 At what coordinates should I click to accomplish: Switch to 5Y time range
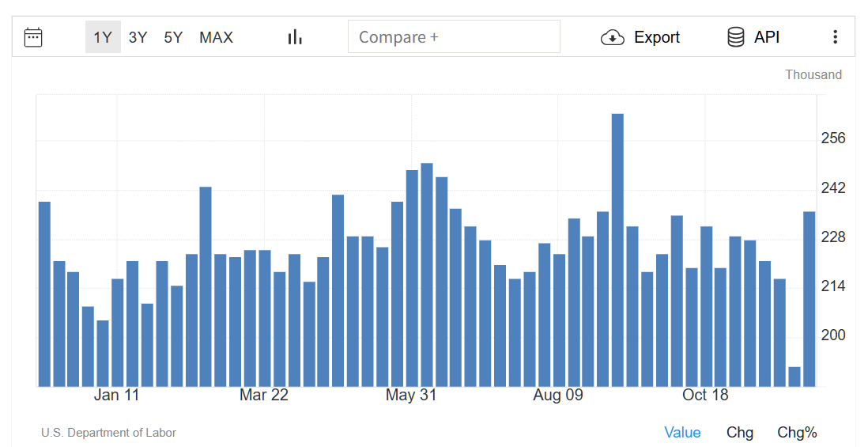173,37
